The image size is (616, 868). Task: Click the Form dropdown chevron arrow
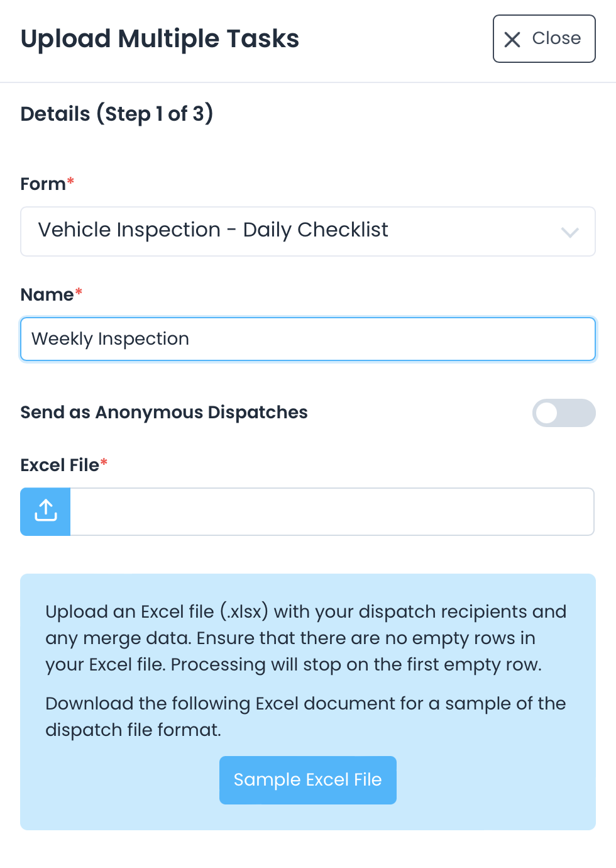570,232
